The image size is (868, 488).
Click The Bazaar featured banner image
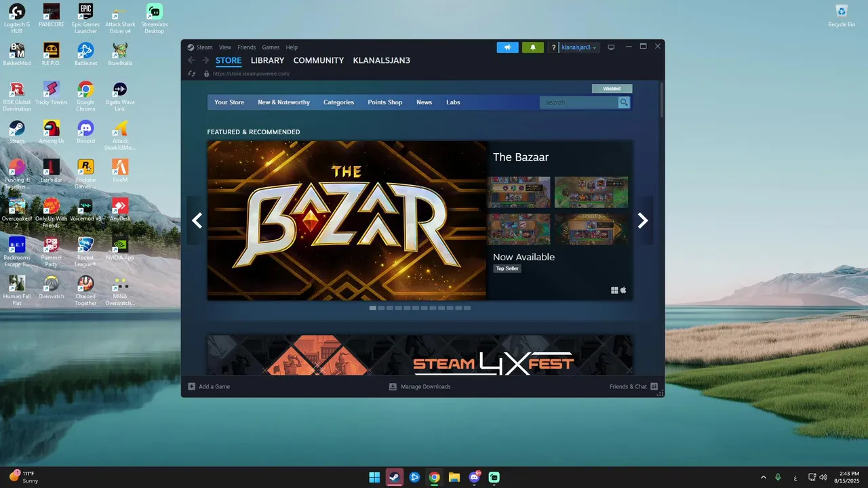point(347,220)
